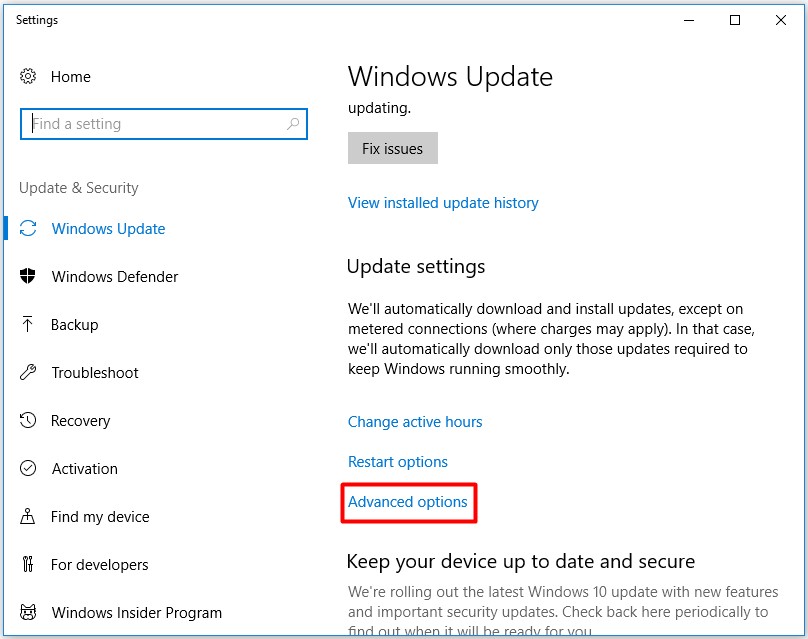Click the Activation checkmark circle icon
Screen dimensions: 808x639
pos(28,469)
